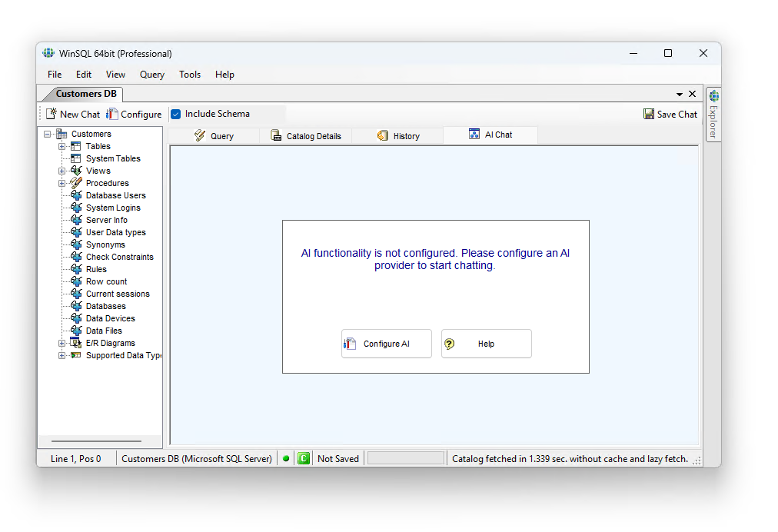Expand the Views tree node
This screenshot has height=532, width=778.
62,171
